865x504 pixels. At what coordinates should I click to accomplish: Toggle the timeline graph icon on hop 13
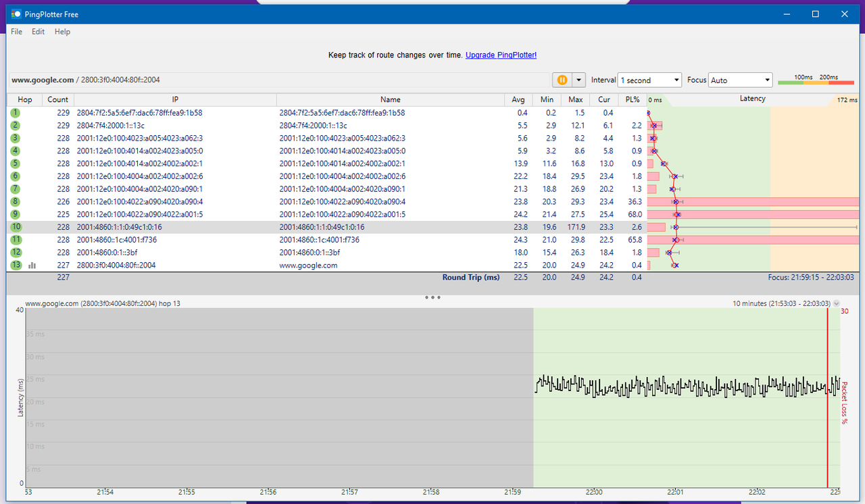[x=32, y=266]
